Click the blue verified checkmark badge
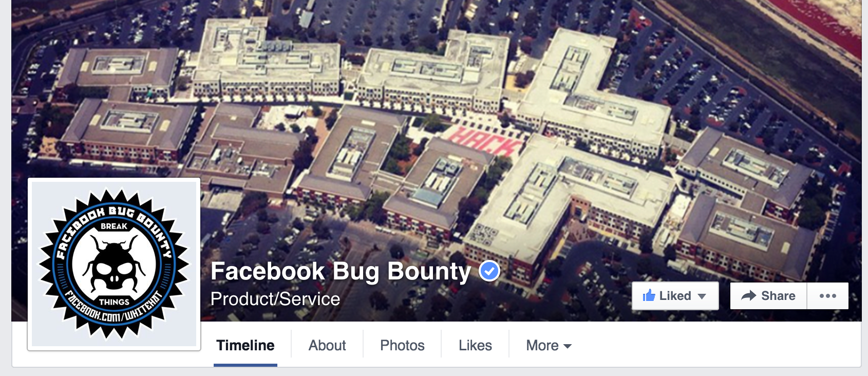The height and width of the screenshot is (376, 868). (489, 271)
